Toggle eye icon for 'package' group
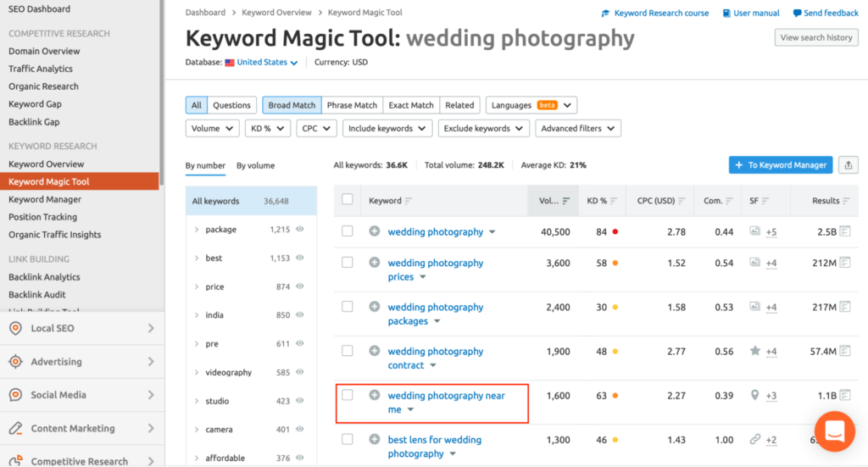868x467 pixels. 299,229
